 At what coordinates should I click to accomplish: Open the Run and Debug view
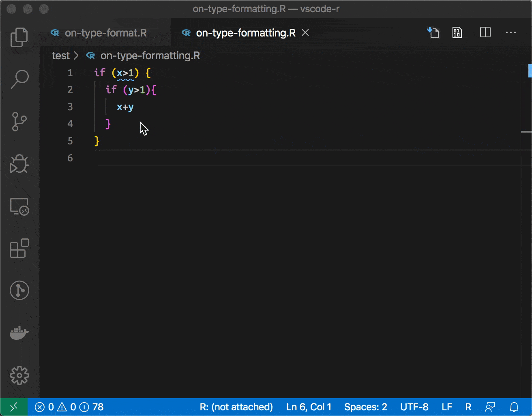pos(19,164)
